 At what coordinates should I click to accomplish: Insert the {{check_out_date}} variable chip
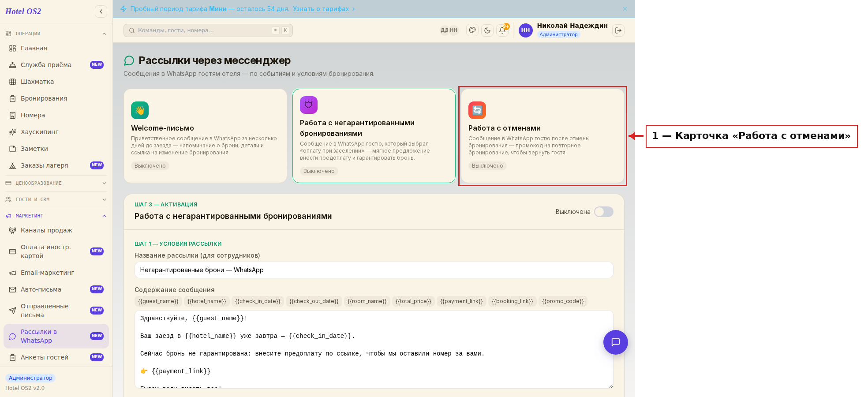[x=314, y=301]
